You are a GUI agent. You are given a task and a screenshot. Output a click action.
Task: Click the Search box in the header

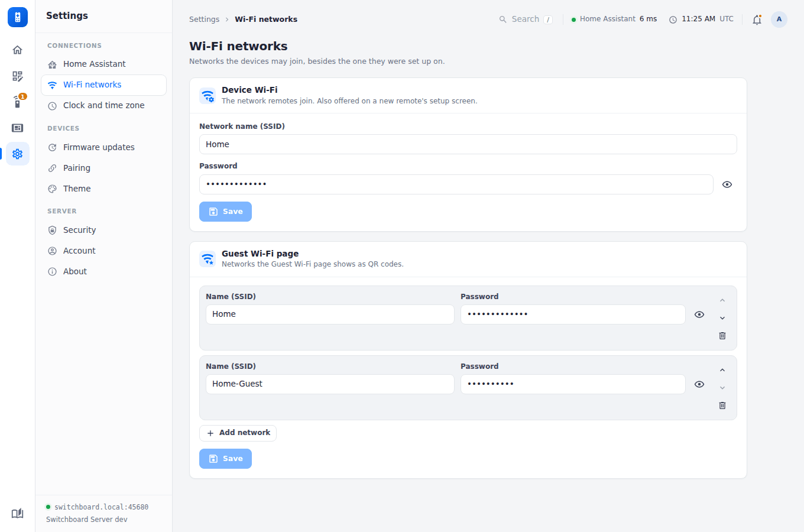pos(526,20)
